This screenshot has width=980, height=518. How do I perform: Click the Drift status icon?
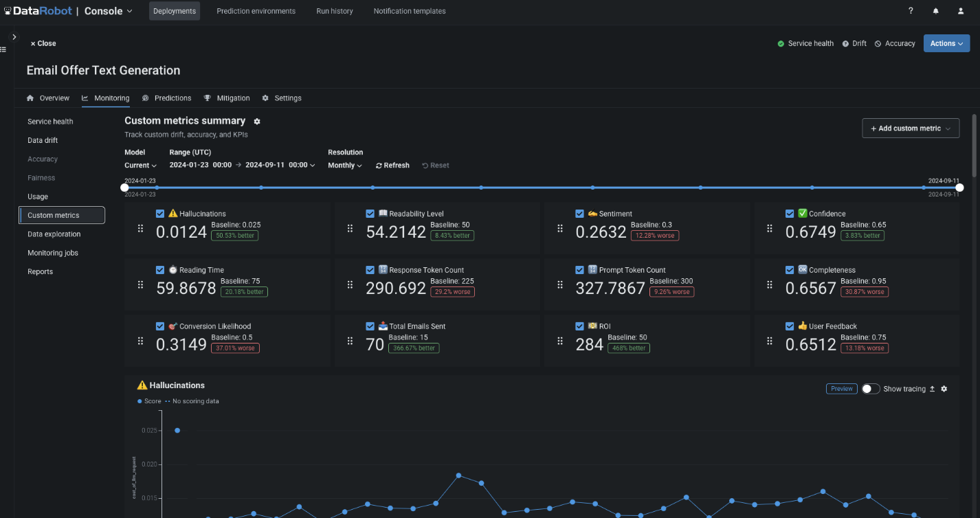[845, 43]
